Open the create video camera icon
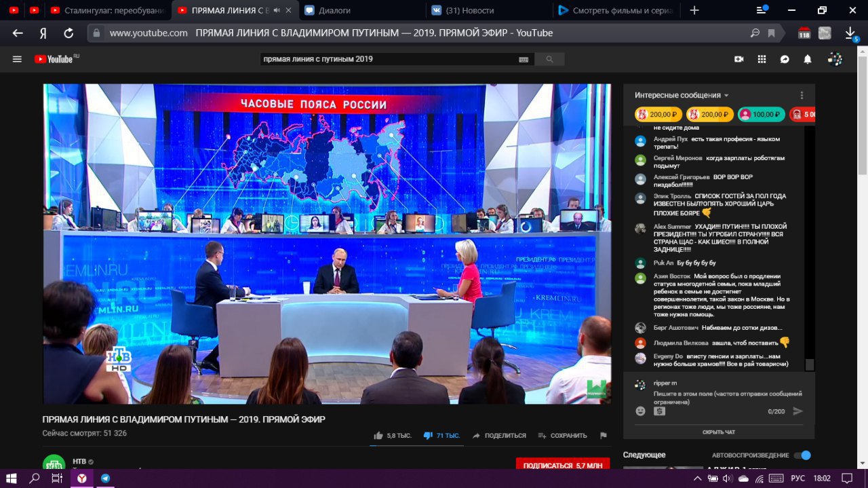868x488 pixels. 739,59
